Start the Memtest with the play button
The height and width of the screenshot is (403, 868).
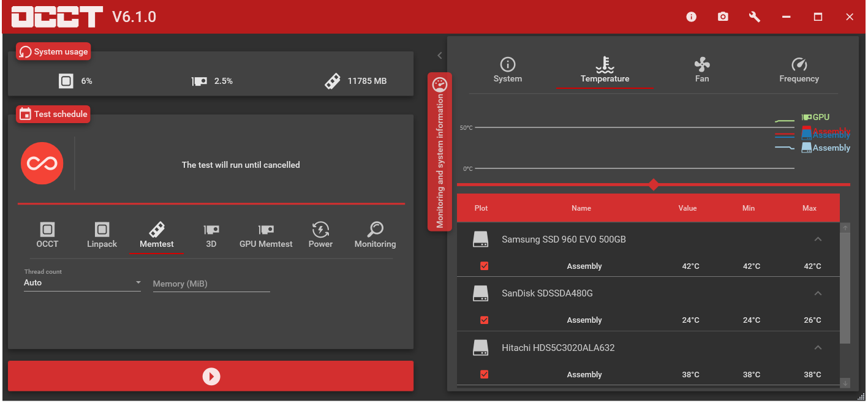click(211, 376)
